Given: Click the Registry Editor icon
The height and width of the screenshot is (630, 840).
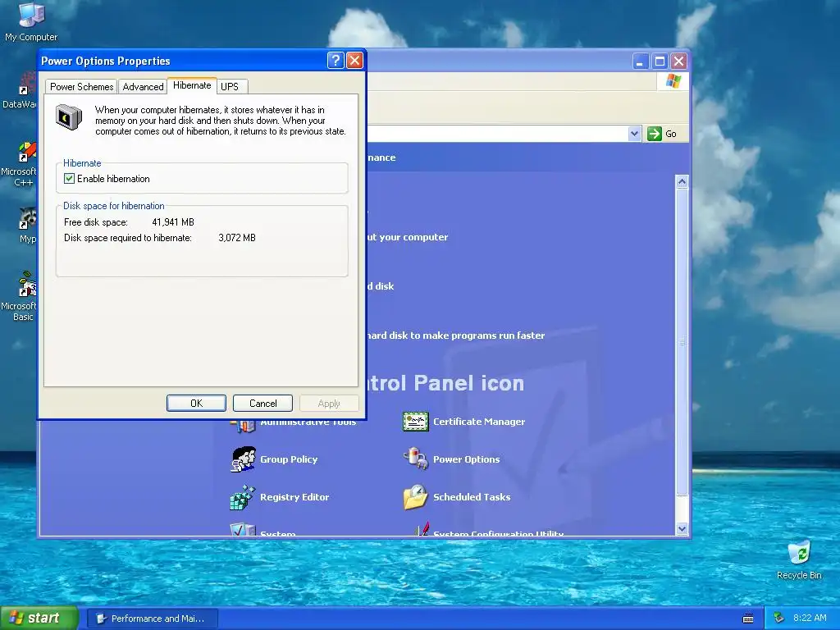Looking at the screenshot, I should 243,497.
